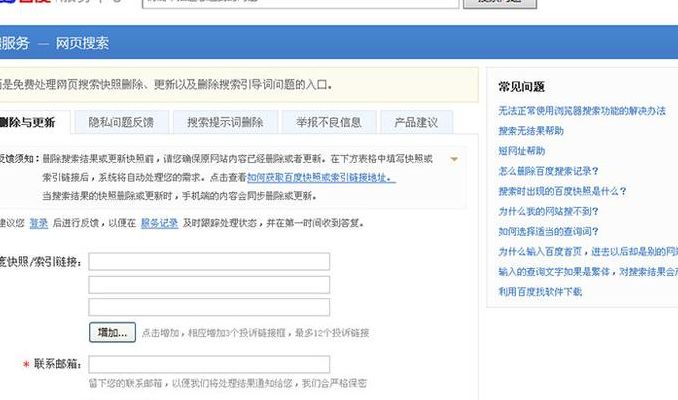
Task: Click the first 快照/索引链接 input field
Action: click(x=209, y=262)
